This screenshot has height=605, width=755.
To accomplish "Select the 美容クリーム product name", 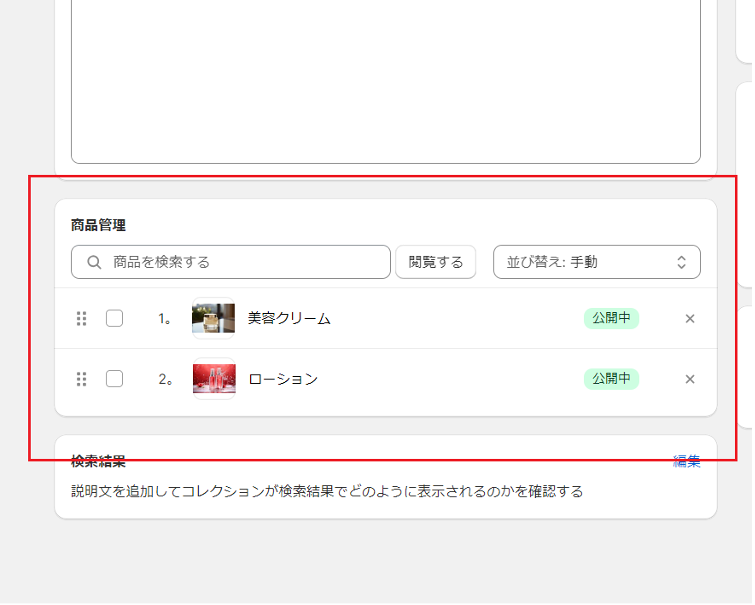I will 289,319.
